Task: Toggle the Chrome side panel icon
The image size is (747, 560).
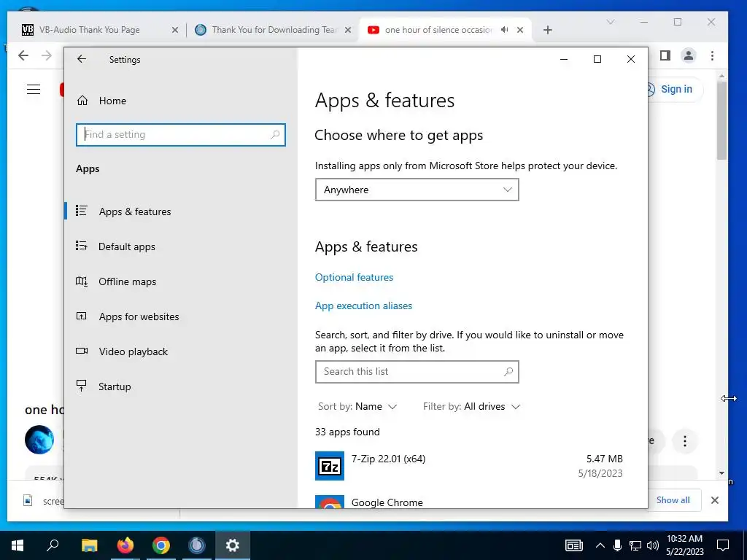Action: (x=665, y=55)
